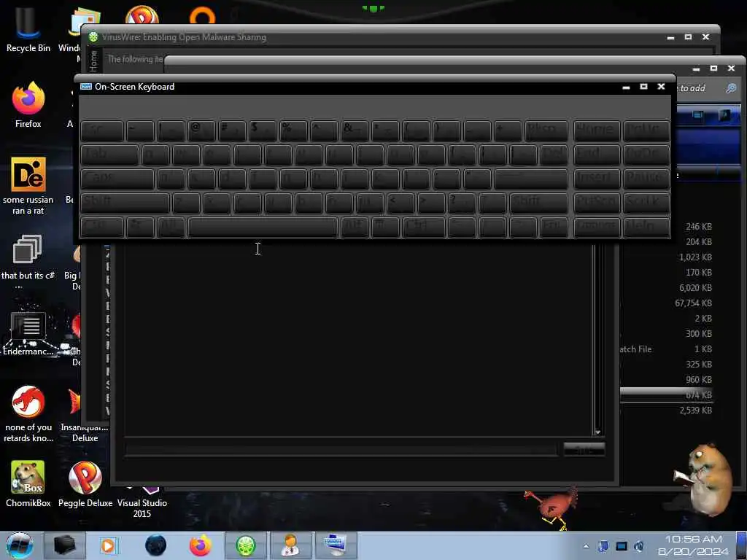The width and height of the screenshot is (747, 560).
Task: Switch to On-Screen Keyboard taskbar icon
Action: click(x=336, y=545)
